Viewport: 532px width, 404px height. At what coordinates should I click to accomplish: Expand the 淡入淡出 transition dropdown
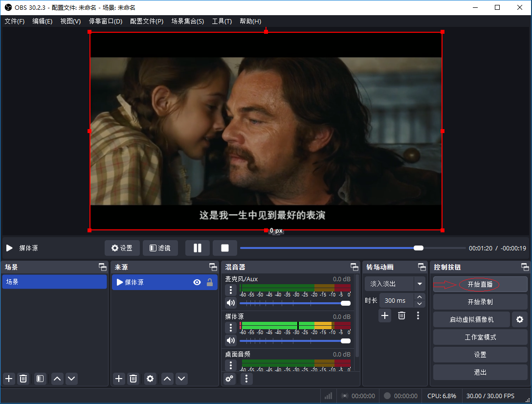419,284
